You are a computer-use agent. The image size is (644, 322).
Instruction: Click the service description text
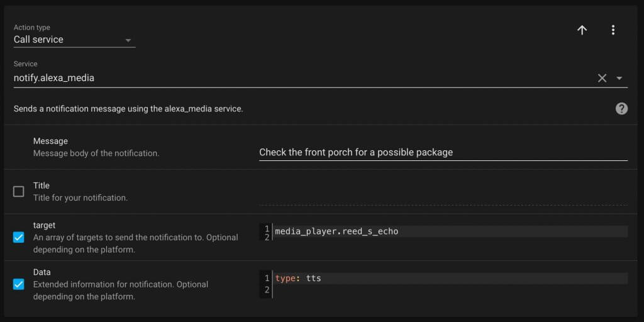coord(128,109)
